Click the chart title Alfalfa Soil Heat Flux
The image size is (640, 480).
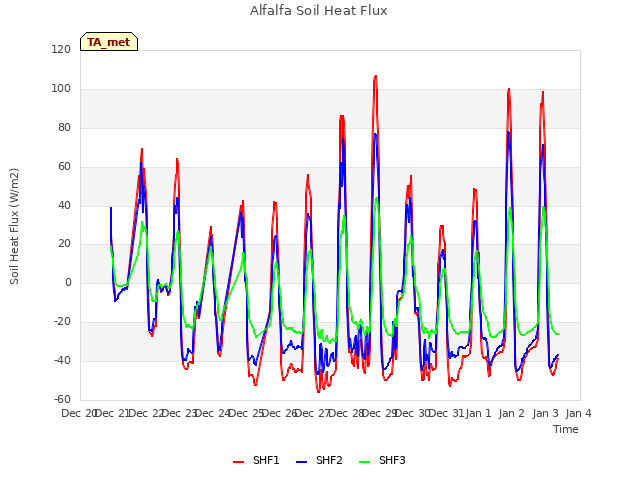pyautogui.click(x=319, y=11)
